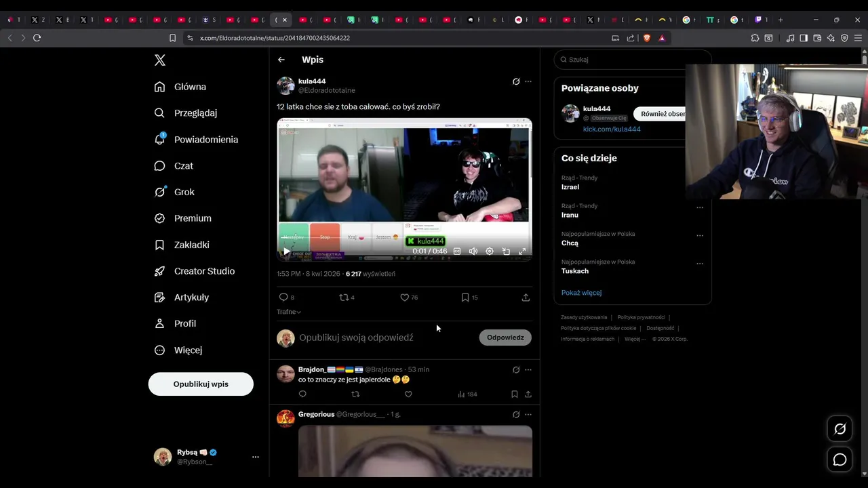Open more options for Iranu trend
The width and height of the screenshot is (868, 488).
pos(700,207)
